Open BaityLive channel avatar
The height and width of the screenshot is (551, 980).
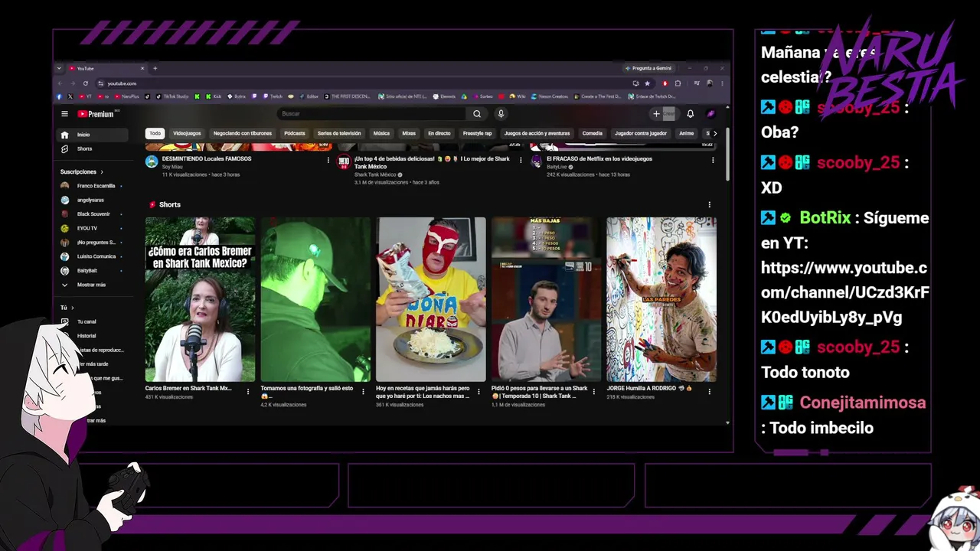tap(536, 161)
